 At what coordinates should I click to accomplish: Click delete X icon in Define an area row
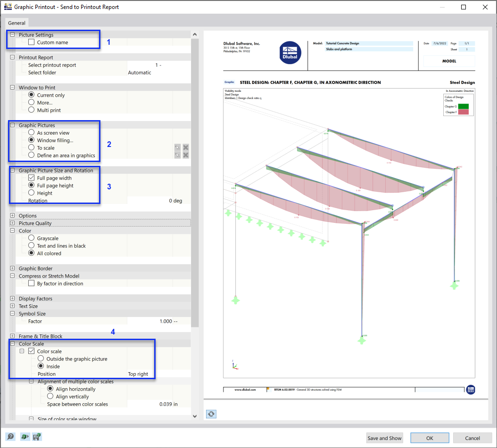186,155
